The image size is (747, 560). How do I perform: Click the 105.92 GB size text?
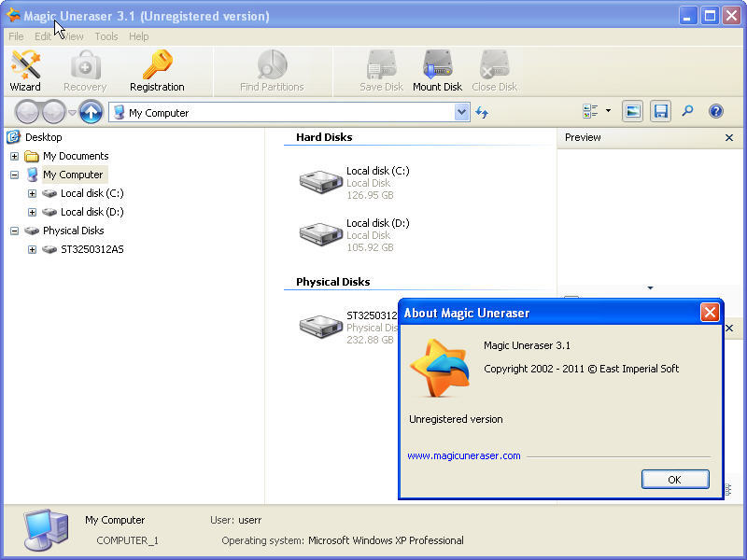(370, 247)
